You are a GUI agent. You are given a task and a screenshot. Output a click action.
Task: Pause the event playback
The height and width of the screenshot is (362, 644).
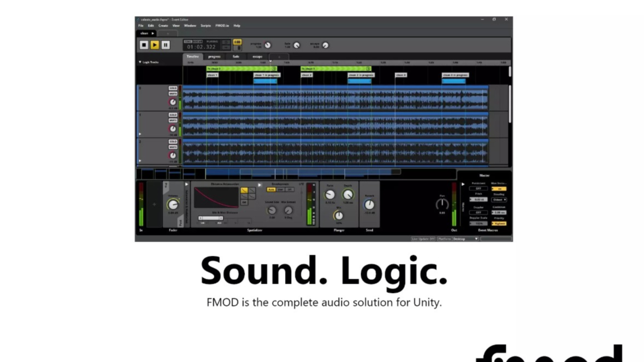(x=165, y=45)
